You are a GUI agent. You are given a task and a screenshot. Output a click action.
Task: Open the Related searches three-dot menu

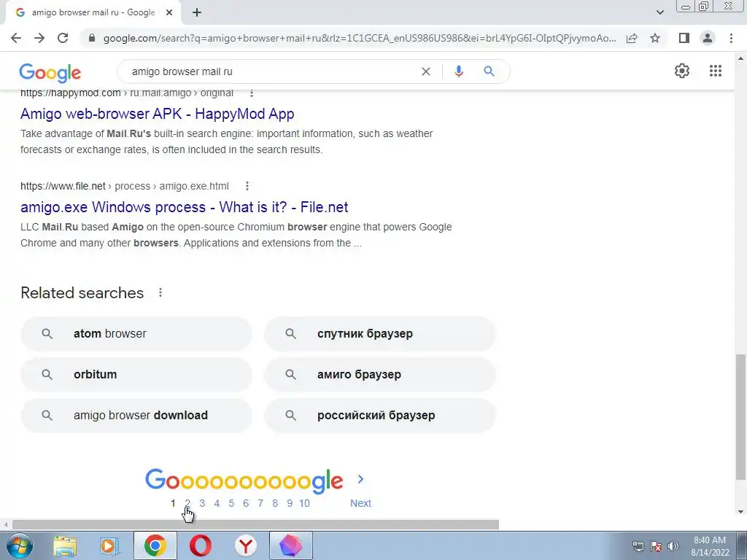coord(160,292)
